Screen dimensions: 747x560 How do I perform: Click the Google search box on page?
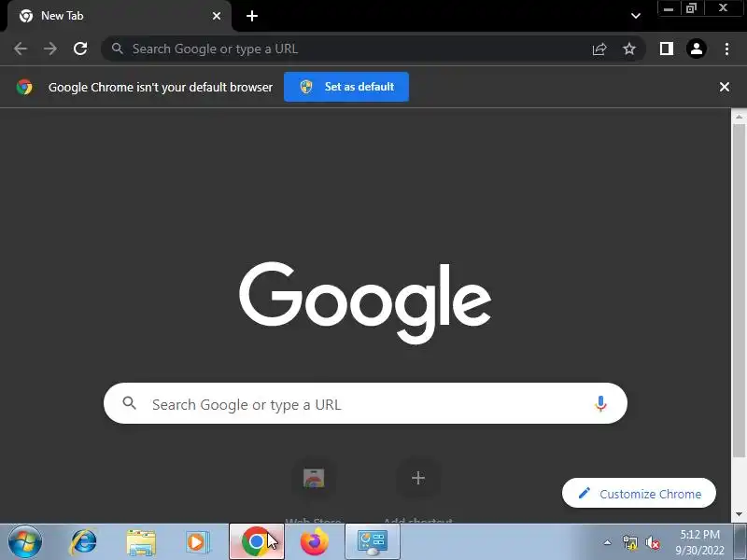(365, 403)
